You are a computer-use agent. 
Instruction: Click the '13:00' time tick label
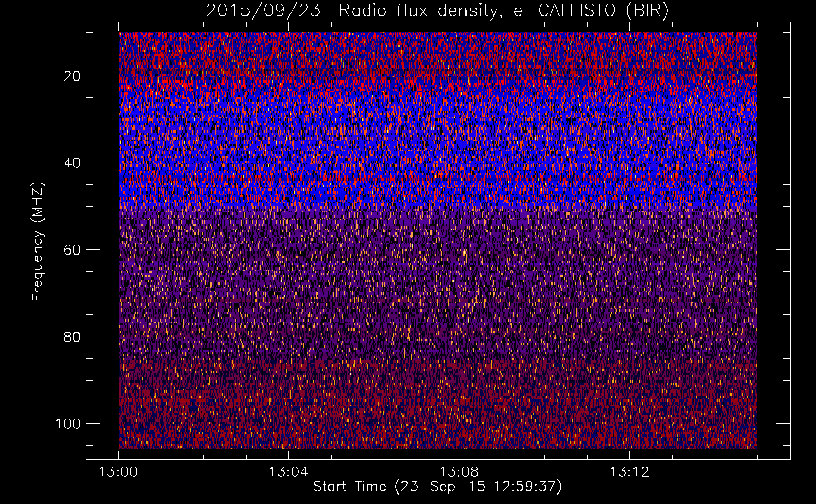point(118,472)
